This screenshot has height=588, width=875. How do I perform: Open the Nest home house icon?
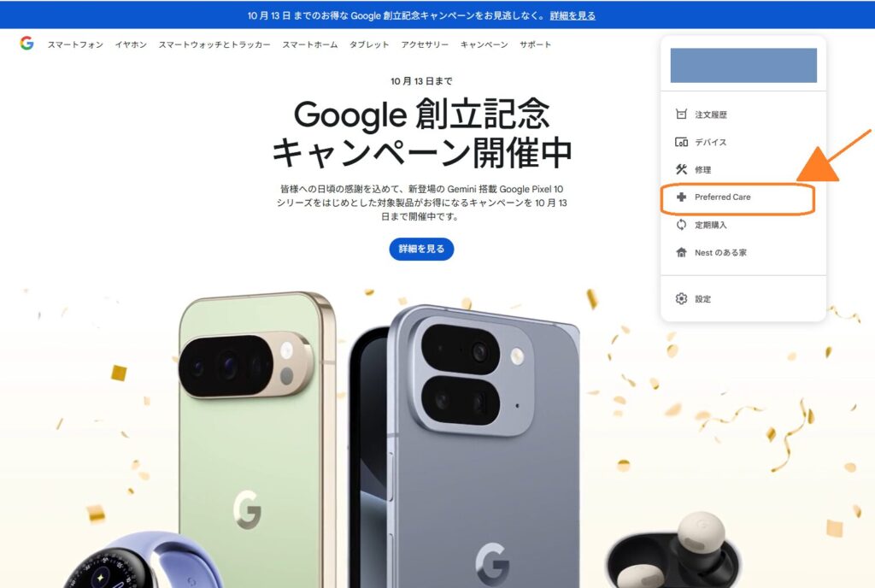[x=681, y=252]
